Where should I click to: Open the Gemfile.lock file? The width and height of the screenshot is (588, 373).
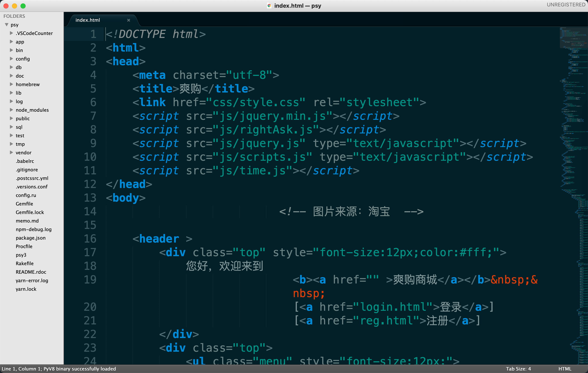(30, 212)
